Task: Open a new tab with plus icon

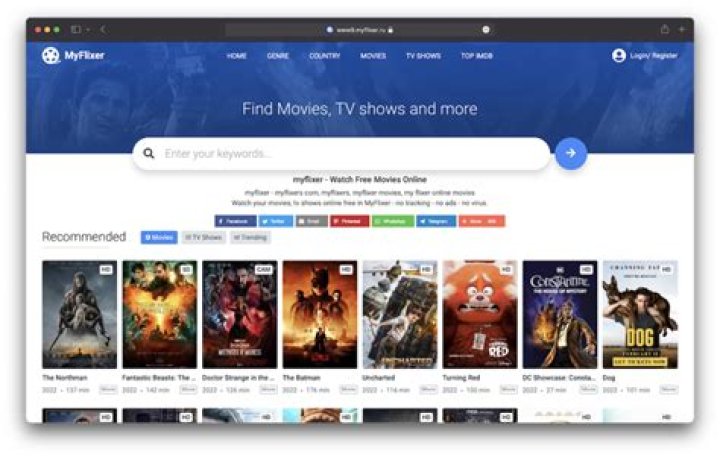Action: coord(682,30)
